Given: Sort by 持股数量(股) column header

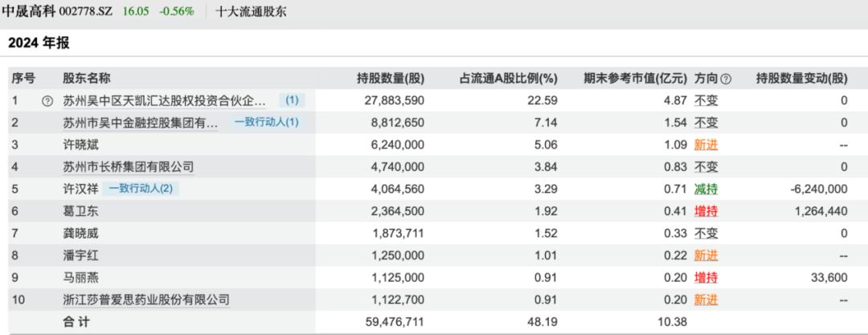Looking at the screenshot, I should pos(391,79).
